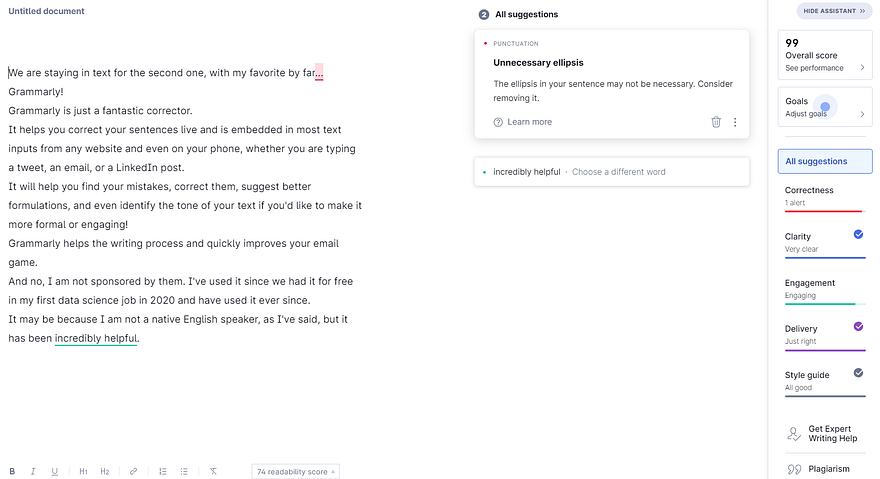Image resolution: width=880 pixels, height=479 pixels.
Task: Click the underline formatting icon
Action: (54, 471)
